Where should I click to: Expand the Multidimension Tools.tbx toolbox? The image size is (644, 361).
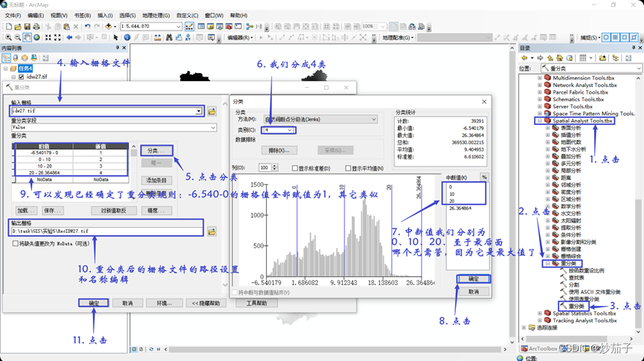541,77
